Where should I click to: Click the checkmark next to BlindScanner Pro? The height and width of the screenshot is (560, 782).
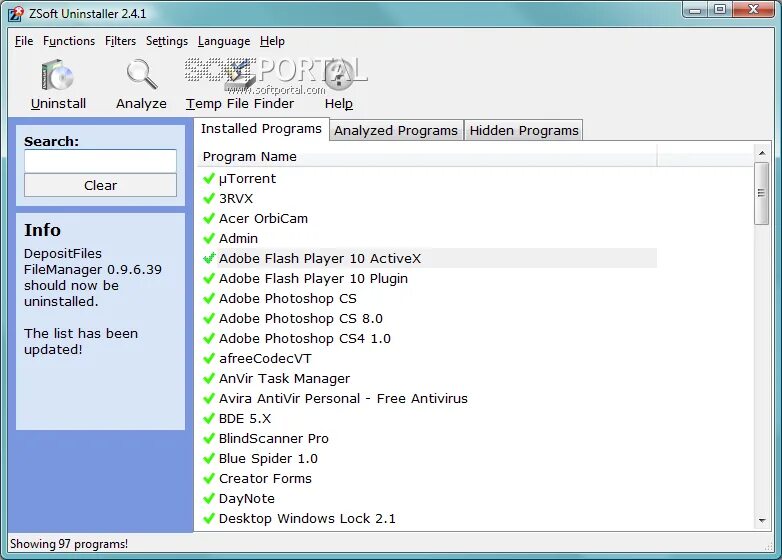pyautogui.click(x=209, y=438)
